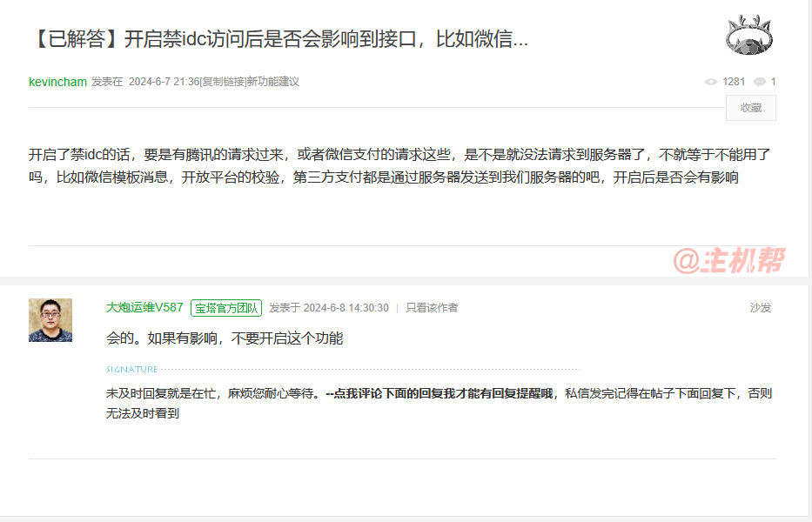Click the reply count bubble icon
Screen dimensions: 812x522
coord(759,82)
